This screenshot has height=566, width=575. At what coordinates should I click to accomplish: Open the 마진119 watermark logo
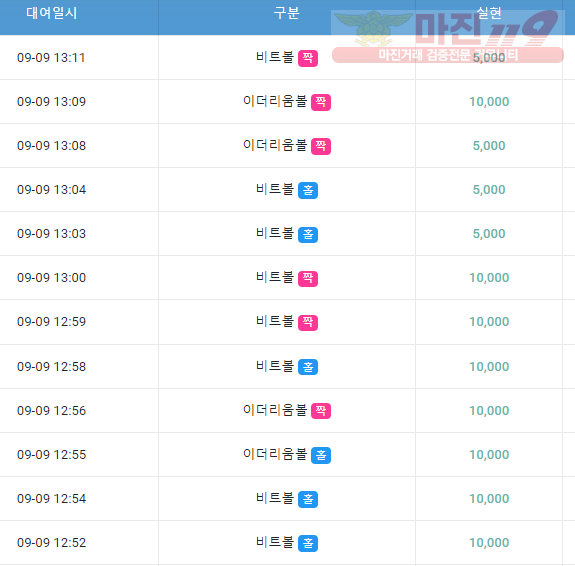pyautogui.click(x=448, y=36)
